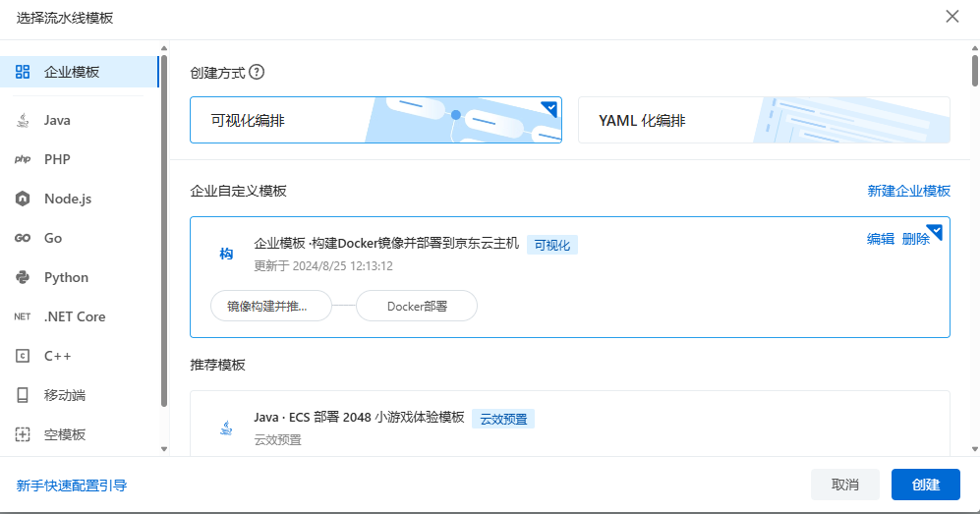980x514 pixels.
Task: Click the PHP icon in sidebar
Action: coord(23,159)
